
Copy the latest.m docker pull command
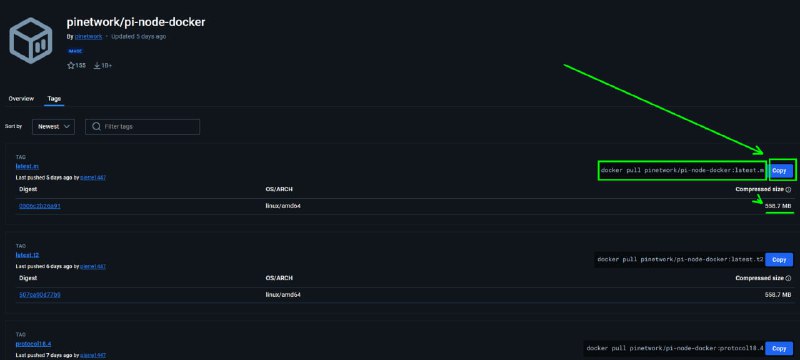coord(779,171)
